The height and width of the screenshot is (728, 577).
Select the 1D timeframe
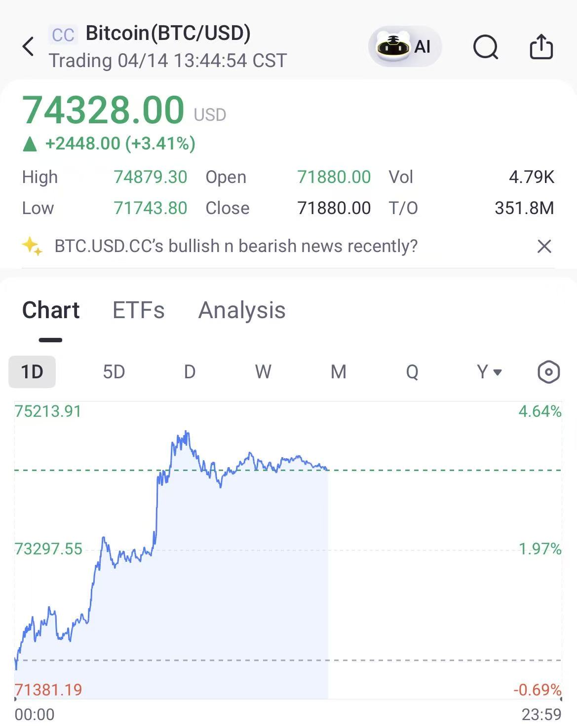32,371
